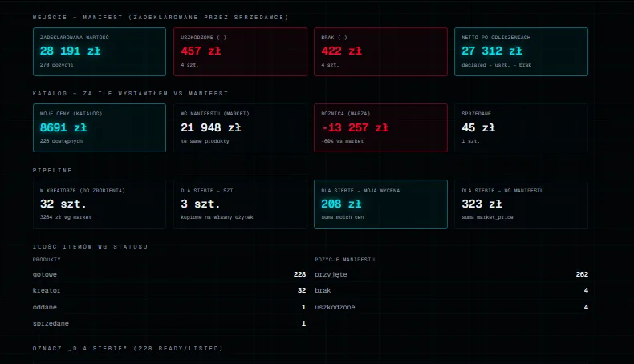Click the WG manifestu (market) 21 948 zł card

240,127
